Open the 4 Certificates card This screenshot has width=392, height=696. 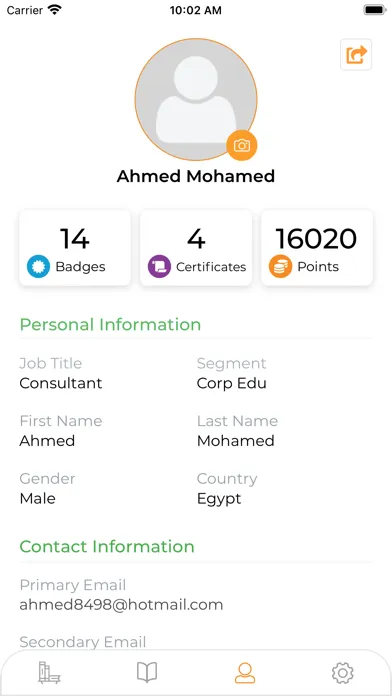[x=196, y=248]
